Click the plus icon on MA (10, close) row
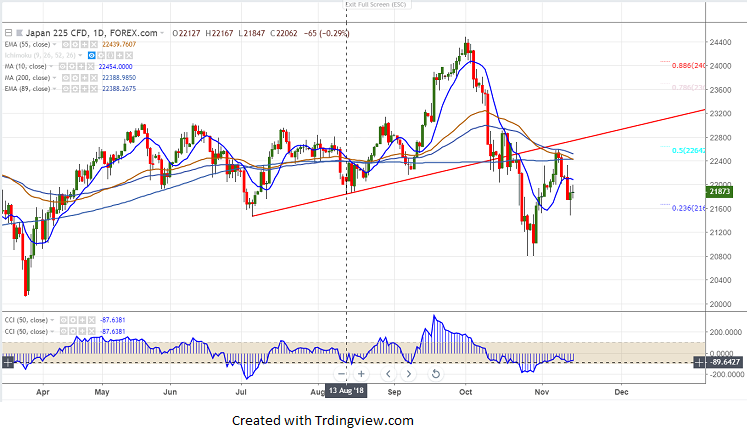The width and height of the screenshot is (747, 431). [81, 67]
